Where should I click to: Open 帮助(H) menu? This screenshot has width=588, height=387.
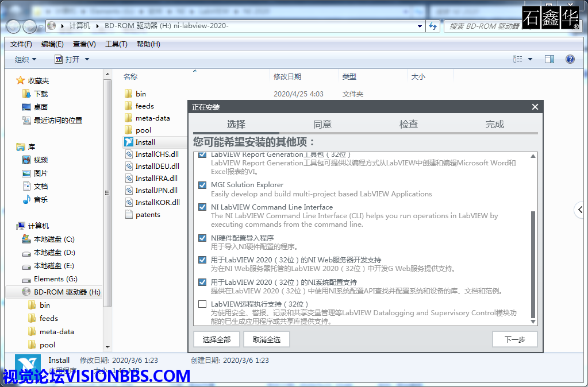coord(148,44)
